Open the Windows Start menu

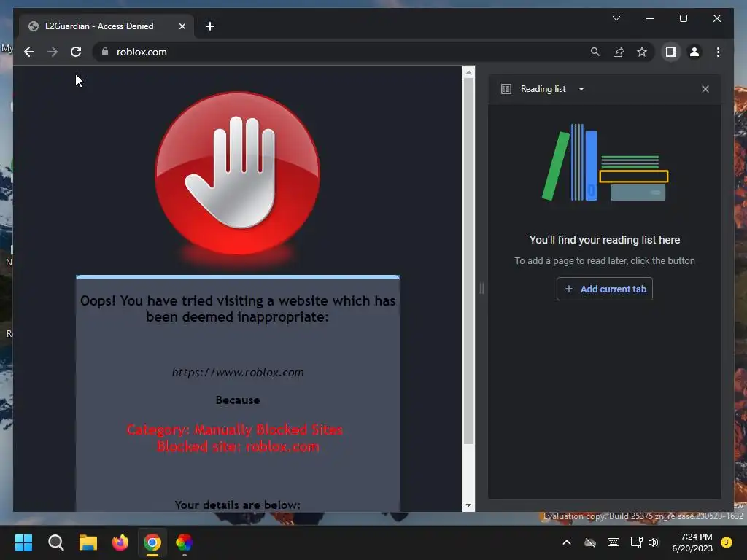click(x=23, y=542)
